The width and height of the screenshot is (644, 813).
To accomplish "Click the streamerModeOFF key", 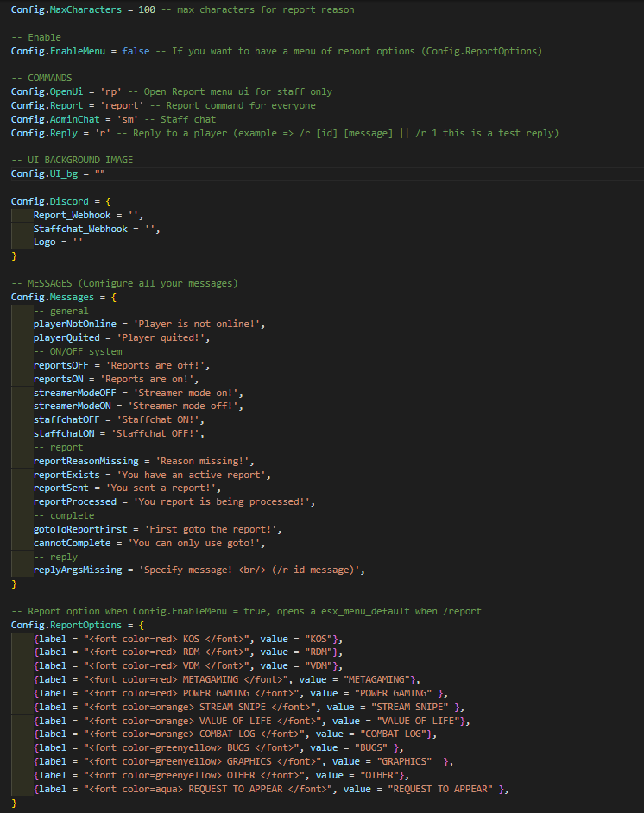I will coord(75,393).
